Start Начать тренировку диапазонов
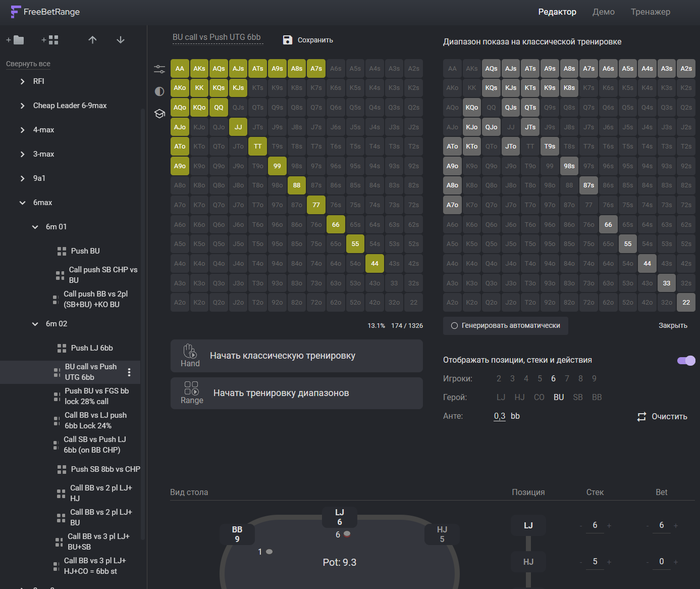Viewport: 700px width, 589px height. 296,393
